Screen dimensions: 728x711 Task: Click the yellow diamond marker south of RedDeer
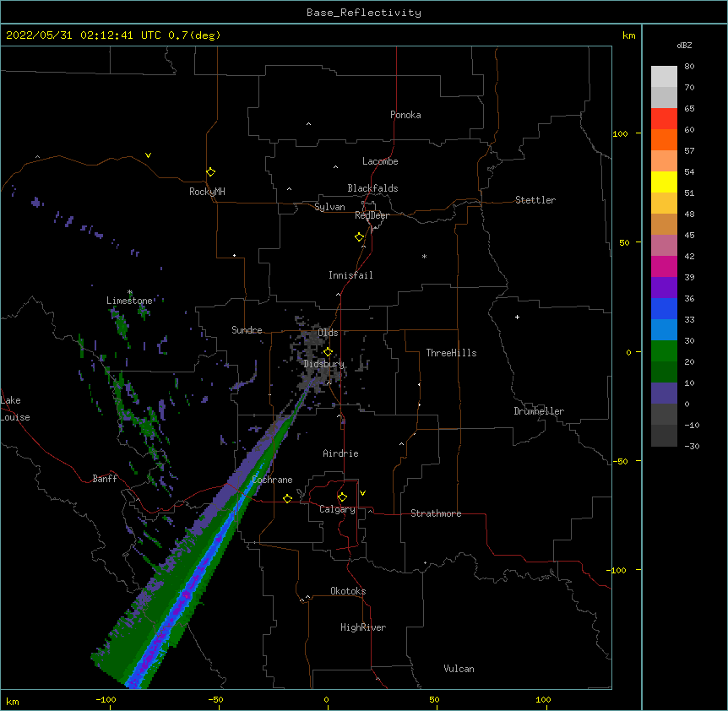pyautogui.click(x=360, y=236)
